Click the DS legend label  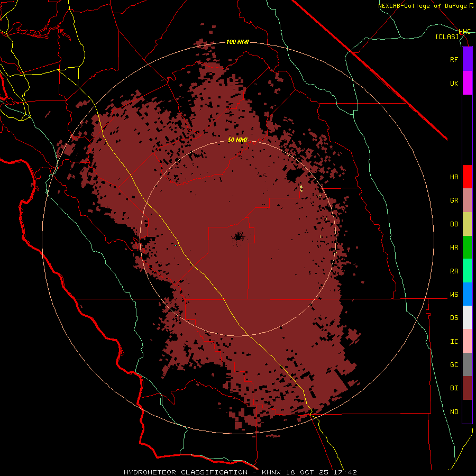pyautogui.click(x=454, y=318)
